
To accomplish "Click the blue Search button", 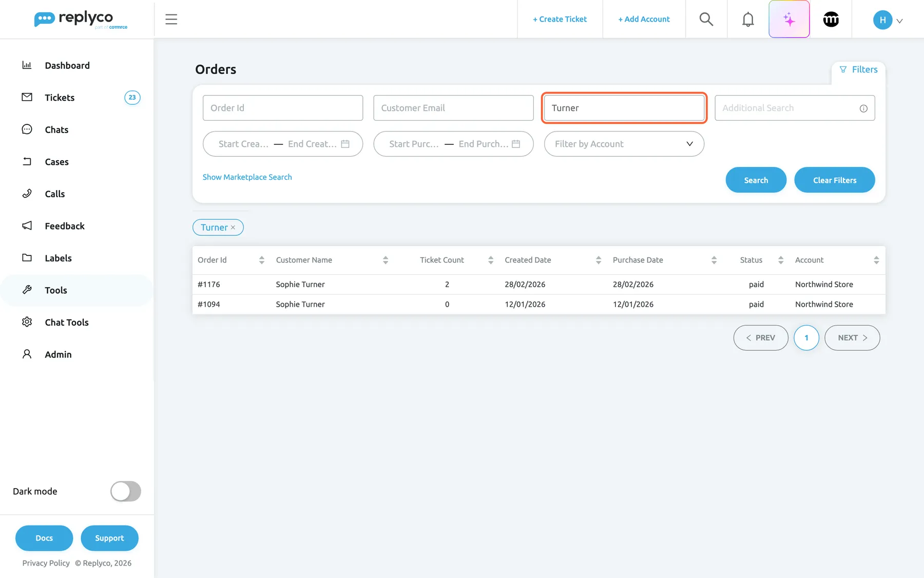I will pos(756,180).
